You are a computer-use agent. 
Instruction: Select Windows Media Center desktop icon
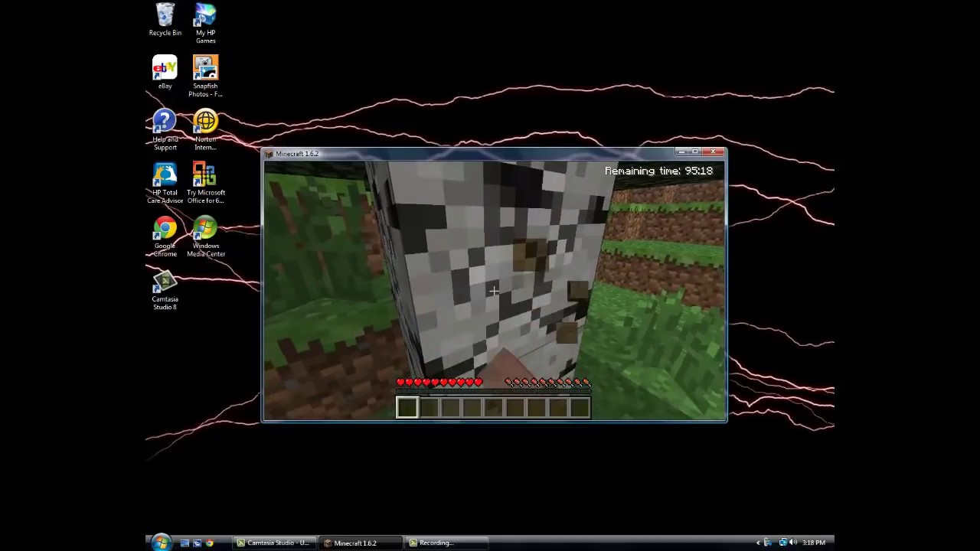coord(205,236)
